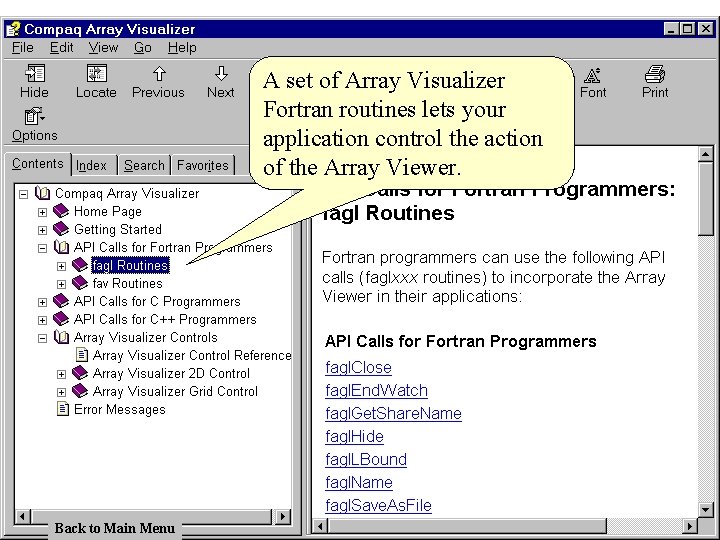This screenshot has width=720, height=540.
Task: Click the Locate toolbar icon
Action: (x=96, y=73)
